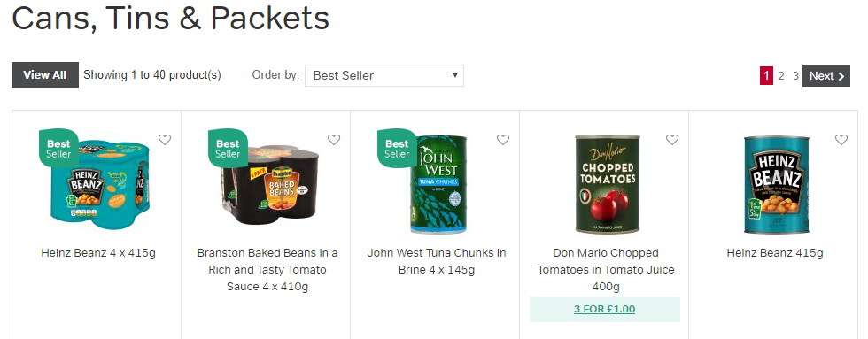Go to page 3 of results
Viewport: 868px width, 339px height.
point(795,76)
